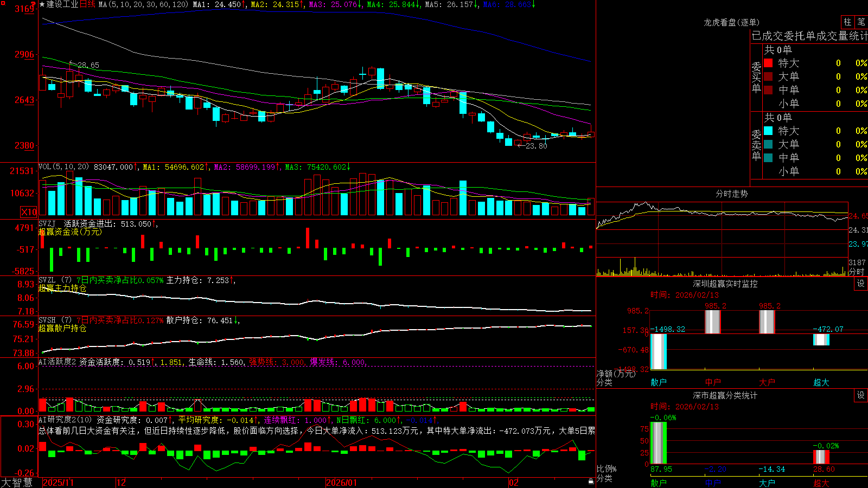The height and width of the screenshot is (488, 868).
Task: Click the 超赢资金流(万元) label
Action: 70,232
